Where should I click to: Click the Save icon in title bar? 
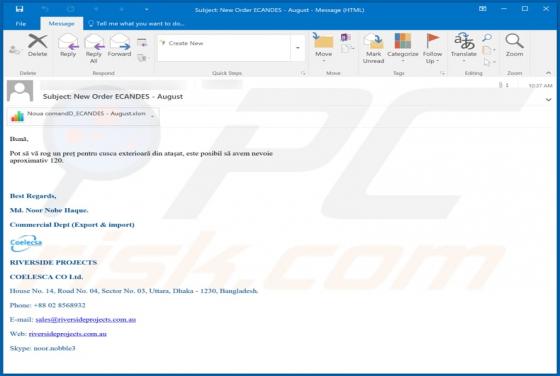19,9
